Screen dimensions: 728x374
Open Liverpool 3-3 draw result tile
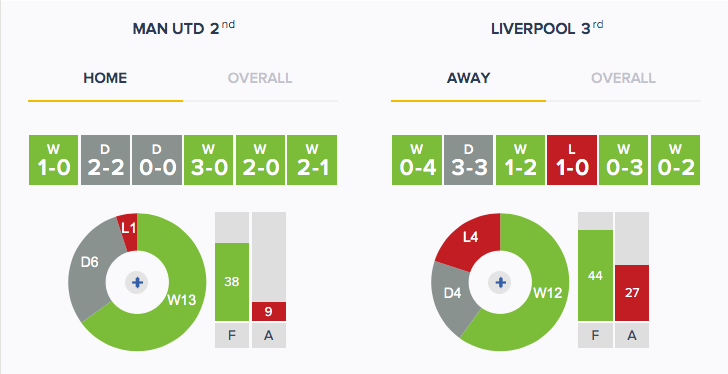468,160
